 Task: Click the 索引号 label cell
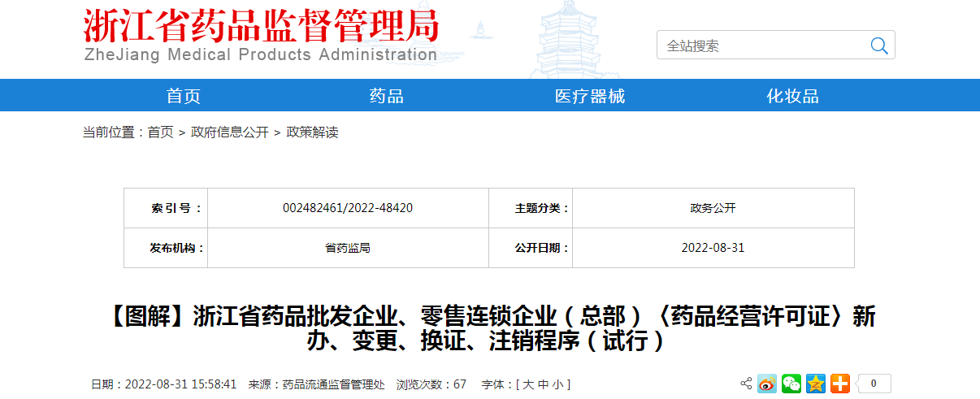[x=166, y=208]
